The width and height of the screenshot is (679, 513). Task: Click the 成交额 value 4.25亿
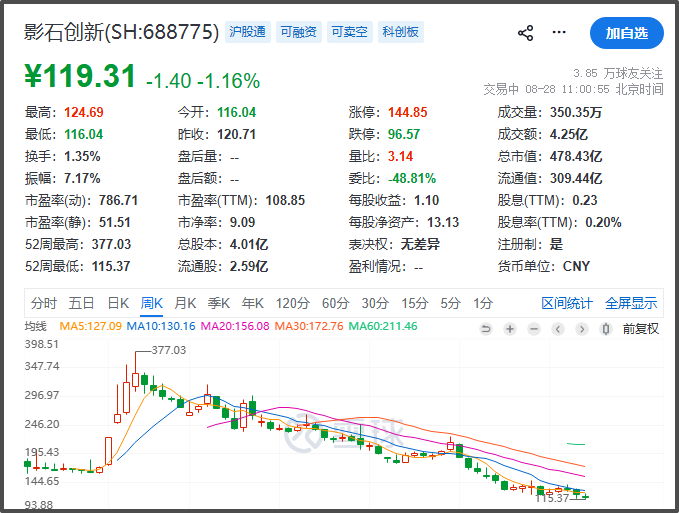point(569,135)
